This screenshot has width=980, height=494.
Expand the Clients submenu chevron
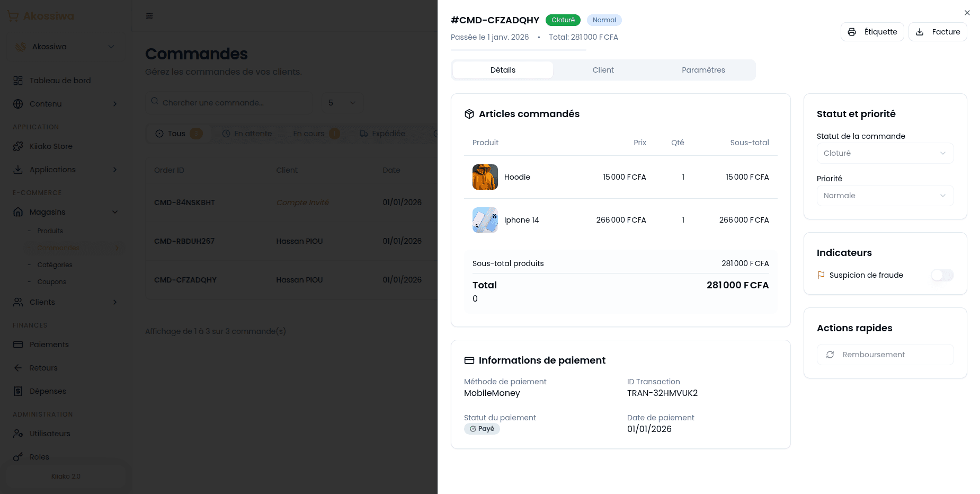[115, 302]
